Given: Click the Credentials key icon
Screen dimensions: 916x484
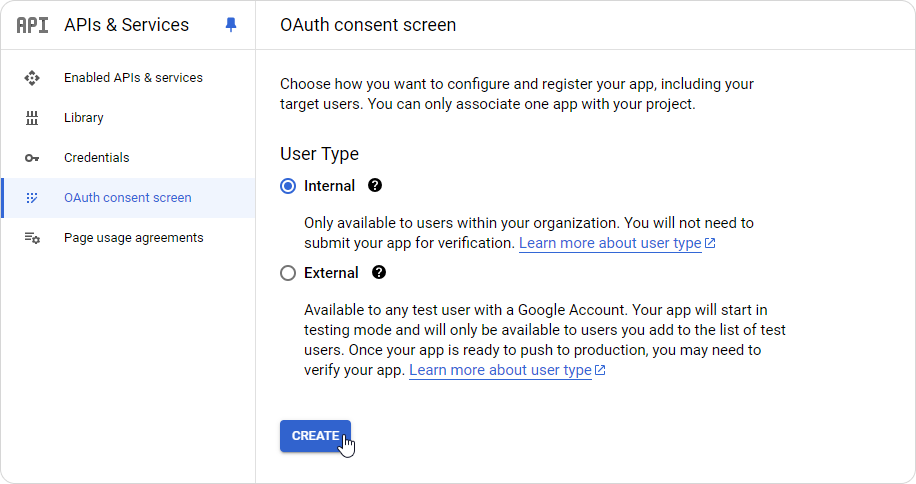Looking at the screenshot, I should (32, 158).
